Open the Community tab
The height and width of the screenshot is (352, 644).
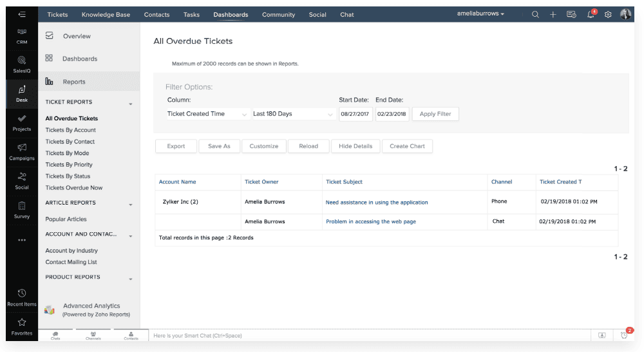coord(278,14)
